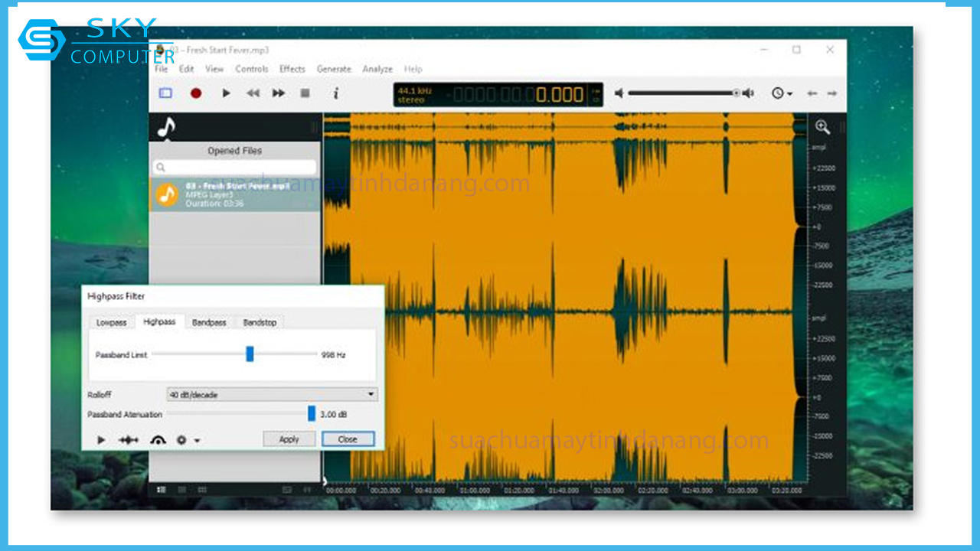
Task: Click the fast-forward button in toolbar
Action: (279, 93)
